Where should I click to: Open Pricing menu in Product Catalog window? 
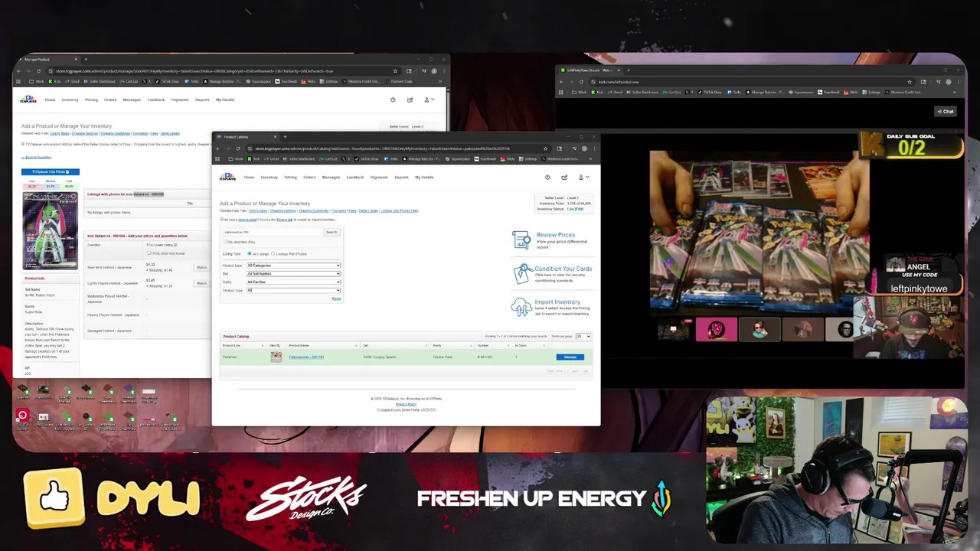(290, 177)
